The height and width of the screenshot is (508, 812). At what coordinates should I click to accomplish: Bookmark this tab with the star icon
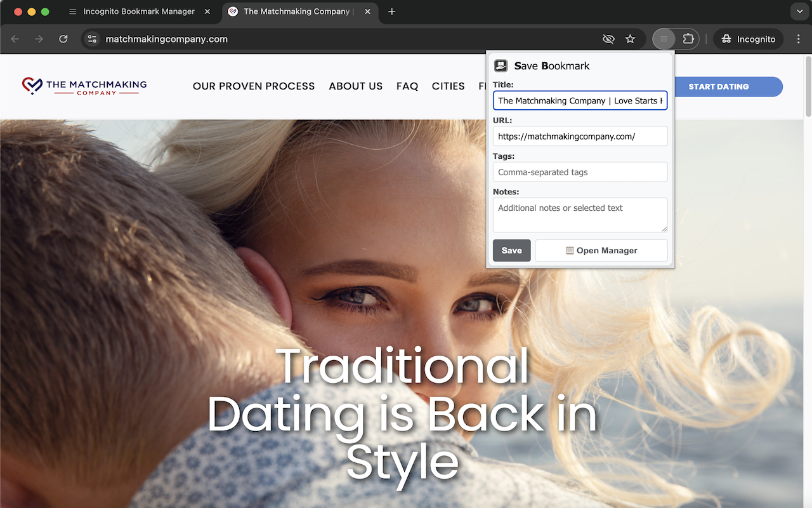[x=630, y=39]
